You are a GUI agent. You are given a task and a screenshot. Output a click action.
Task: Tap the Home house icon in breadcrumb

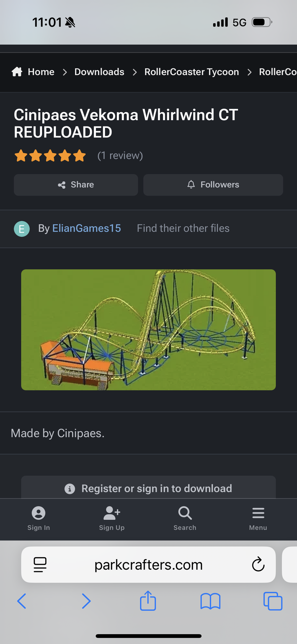coord(17,72)
